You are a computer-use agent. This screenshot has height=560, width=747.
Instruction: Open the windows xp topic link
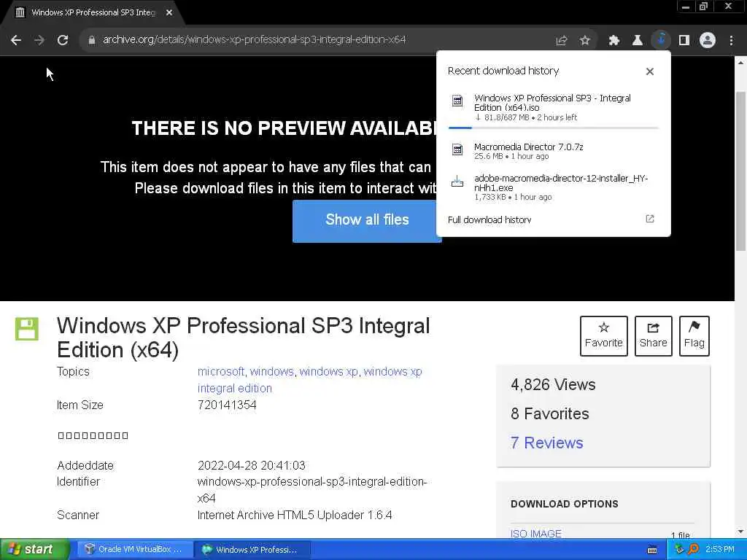(x=328, y=371)
